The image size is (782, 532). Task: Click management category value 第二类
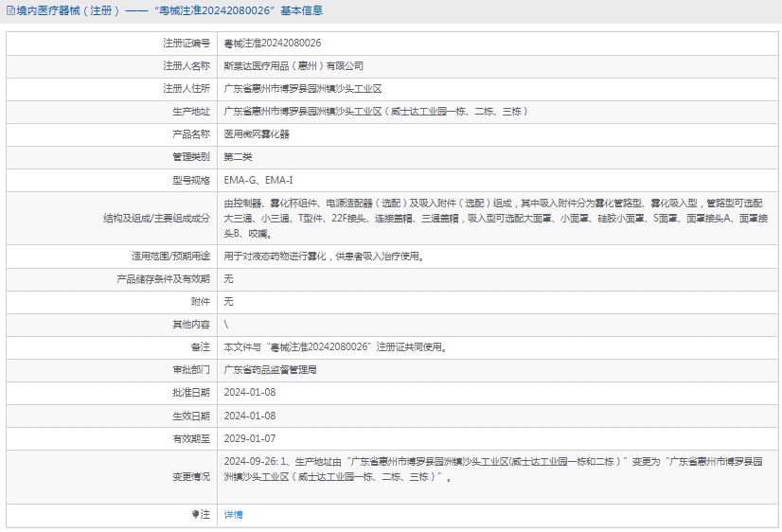[238, 157]
